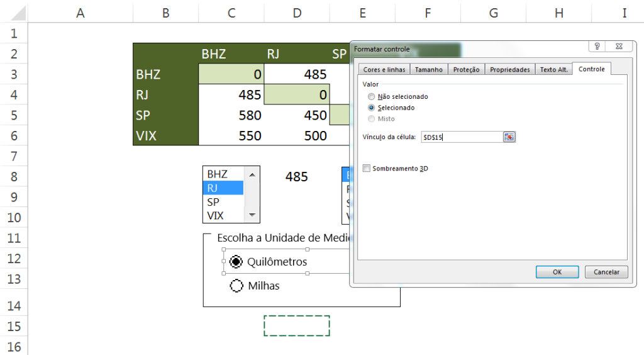Select the Quilômetros option button

[x=236, y=262]
